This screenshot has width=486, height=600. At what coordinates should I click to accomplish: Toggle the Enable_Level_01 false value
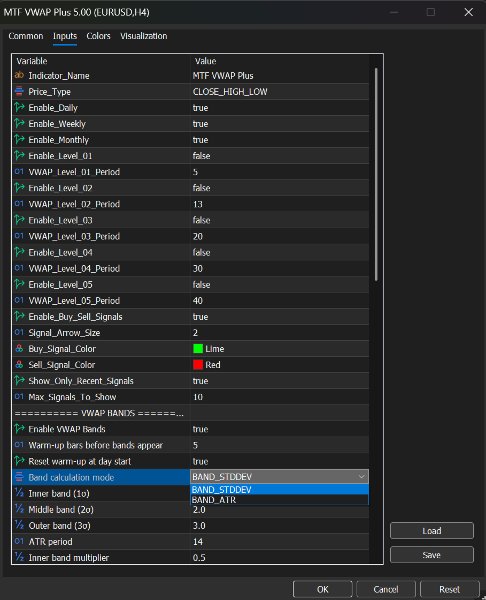[201, 156]
